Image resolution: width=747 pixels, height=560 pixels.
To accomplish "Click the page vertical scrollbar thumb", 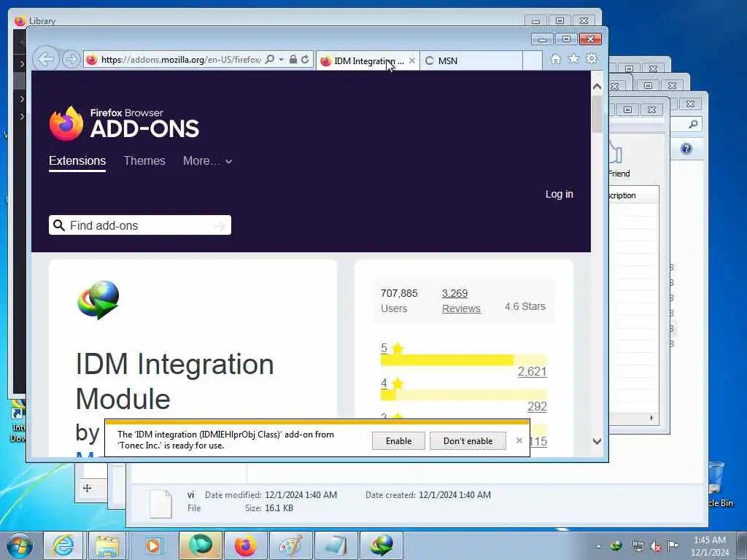I will tap(597, 114).
